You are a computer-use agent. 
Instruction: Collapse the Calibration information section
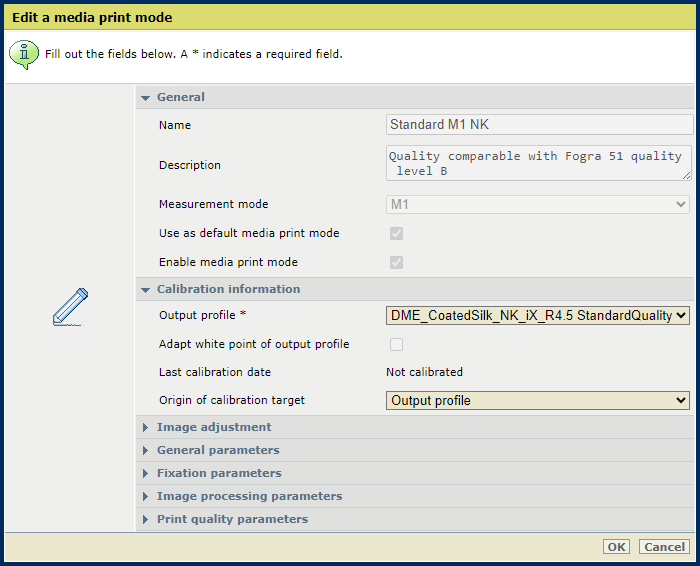point(146,290)
